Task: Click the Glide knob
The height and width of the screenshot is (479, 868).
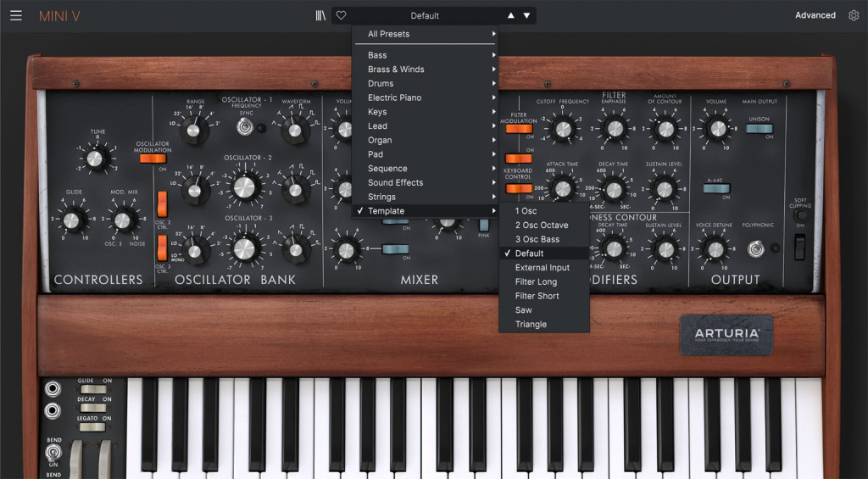Action: pyautogui.click(x=71, y=220)
